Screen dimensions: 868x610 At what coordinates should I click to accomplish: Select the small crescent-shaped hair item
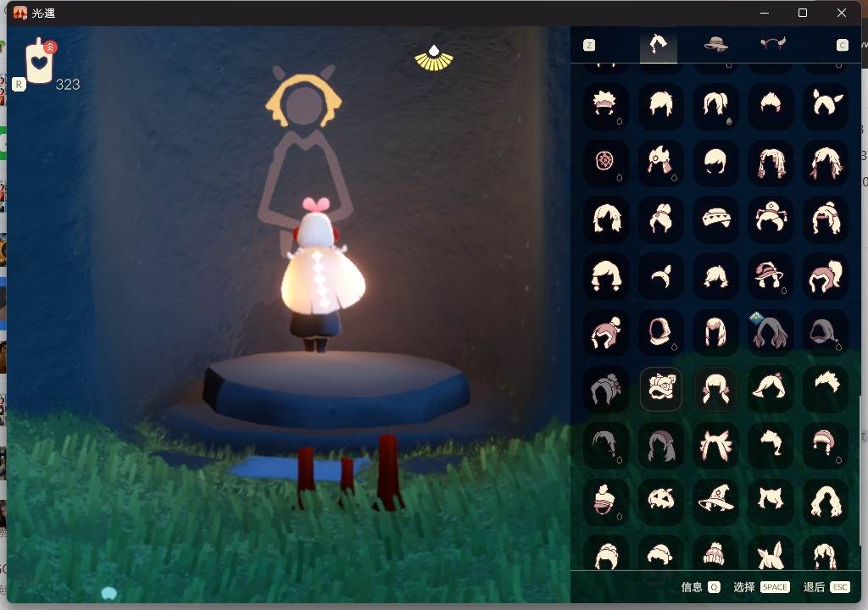pos(660,275)
